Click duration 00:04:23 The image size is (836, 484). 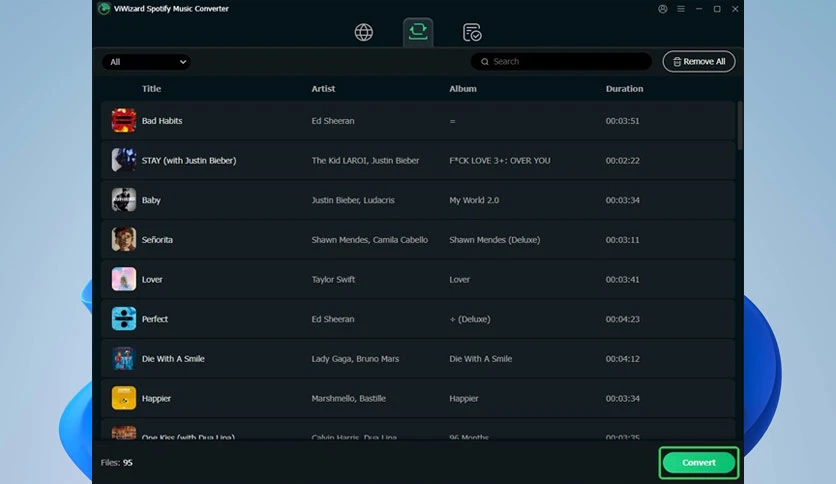tap(622, 319)
